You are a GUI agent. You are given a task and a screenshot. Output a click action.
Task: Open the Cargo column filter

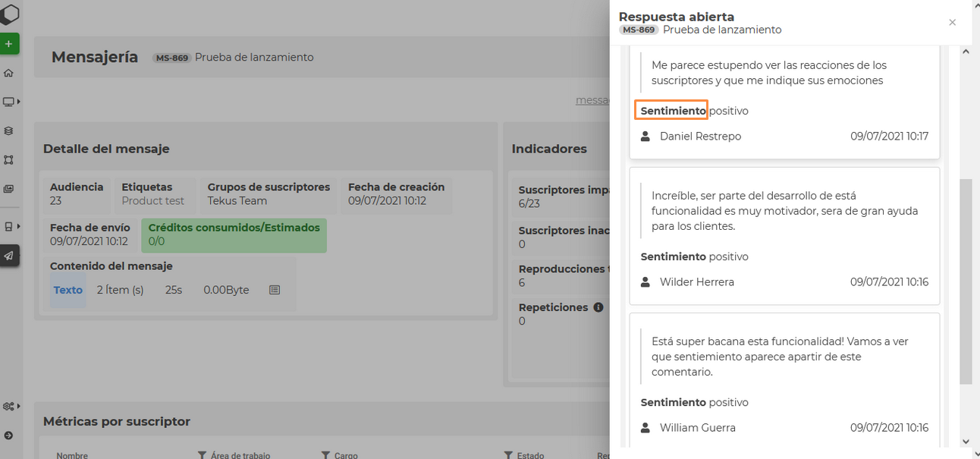(326, 455)
